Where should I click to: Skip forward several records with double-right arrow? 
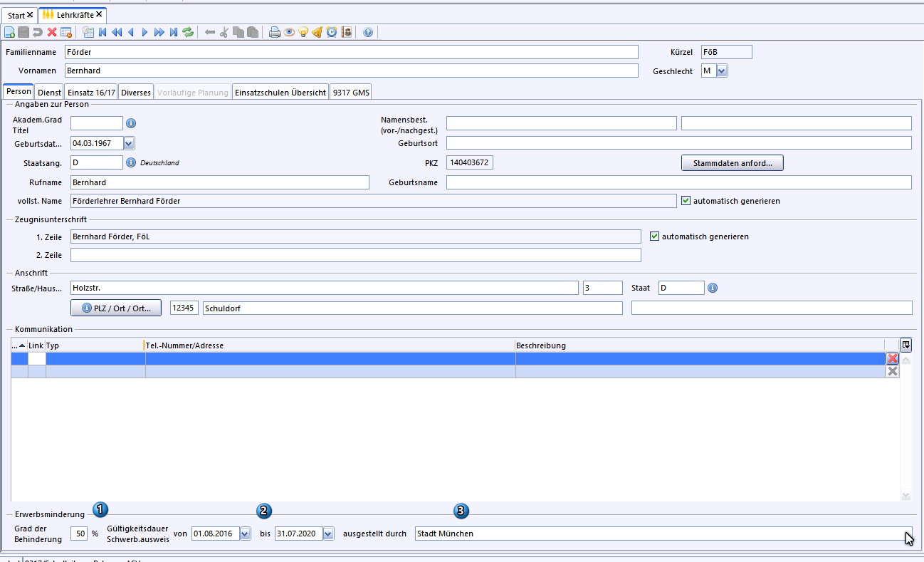(x=159, y=32)
